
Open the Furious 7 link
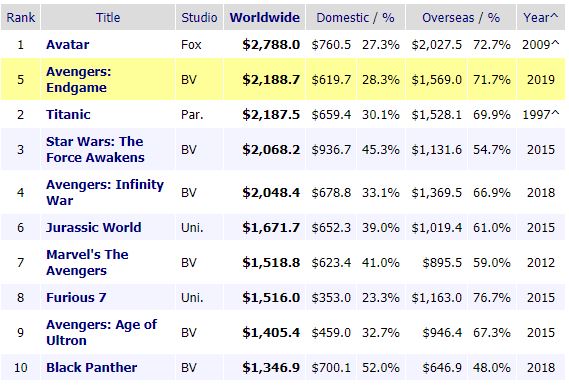click(x=76, y=298)
